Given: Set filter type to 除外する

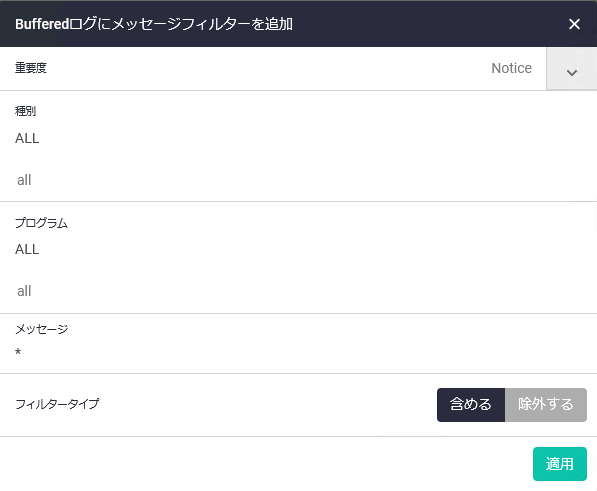Looking at the screenshot, I should pyautogui.click(x=546, y=405).
